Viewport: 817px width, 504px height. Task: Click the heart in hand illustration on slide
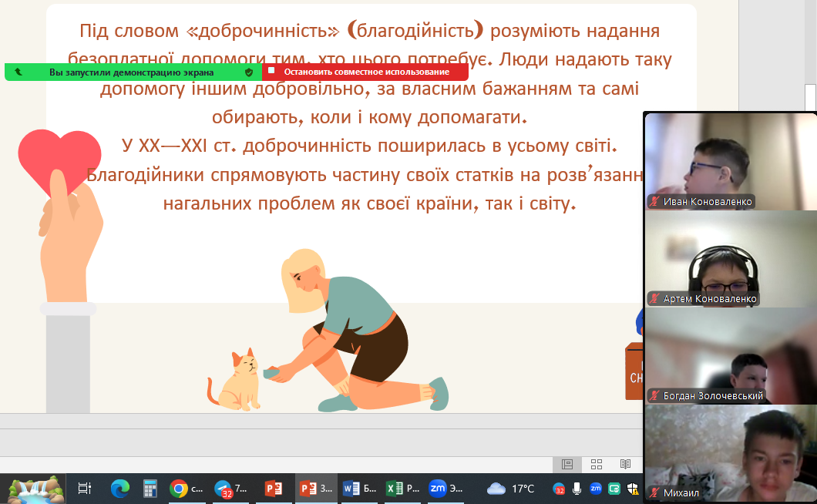click(60, 162)
